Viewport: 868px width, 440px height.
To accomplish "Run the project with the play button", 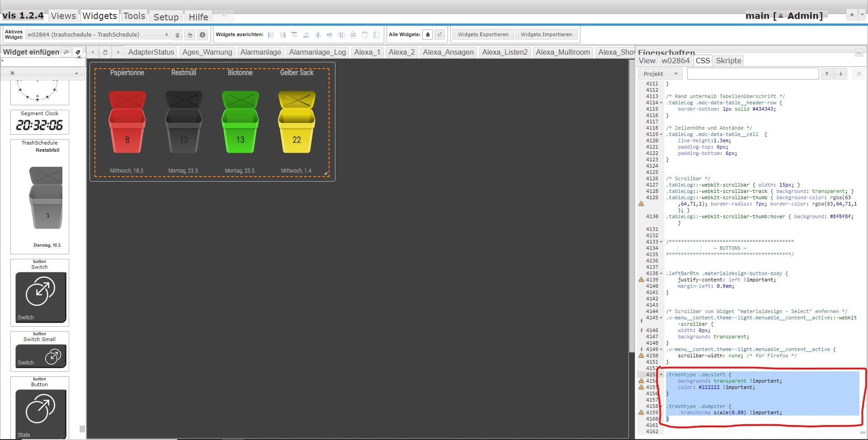I will pos(852,15).
